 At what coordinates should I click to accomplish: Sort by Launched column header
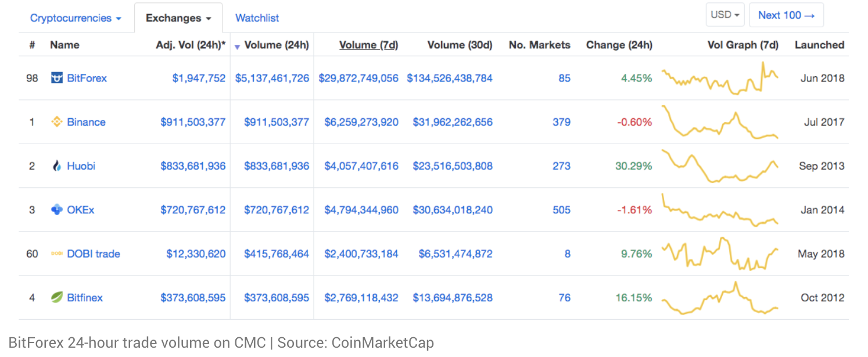819,45
